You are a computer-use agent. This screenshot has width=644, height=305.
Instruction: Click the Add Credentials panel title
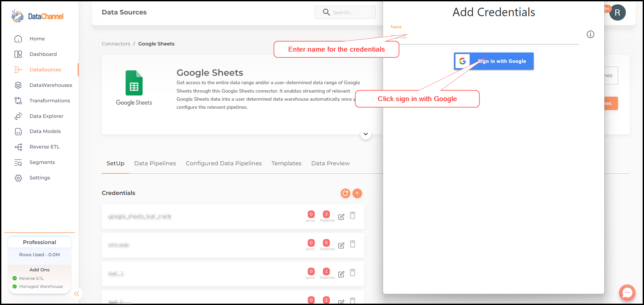pyautogui.click(x=494, y=12)
